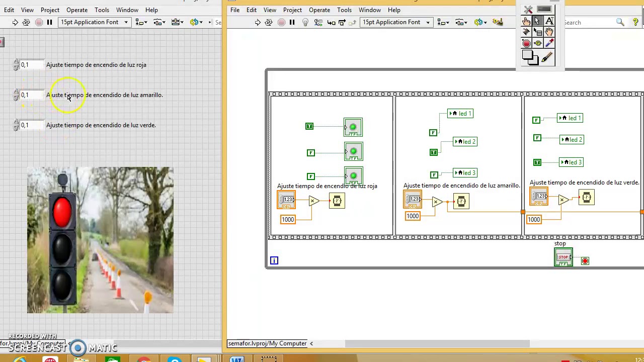Run the front panel VI with Run arrow

15,22
